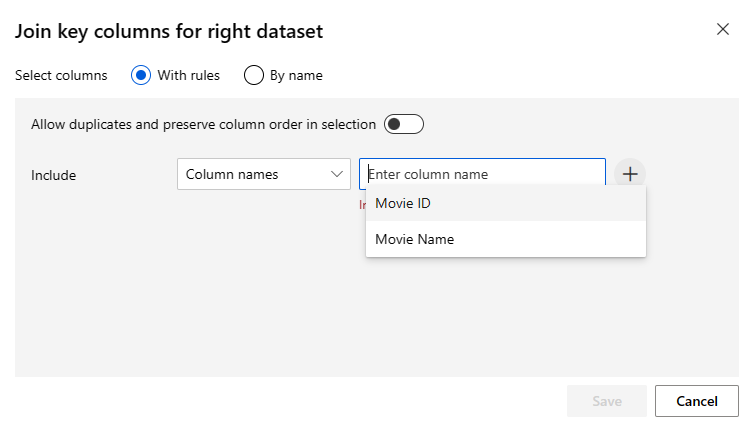The width and height of the screenshot is (755, 438).
Task: Click the Include label
Action: [53, 175]
